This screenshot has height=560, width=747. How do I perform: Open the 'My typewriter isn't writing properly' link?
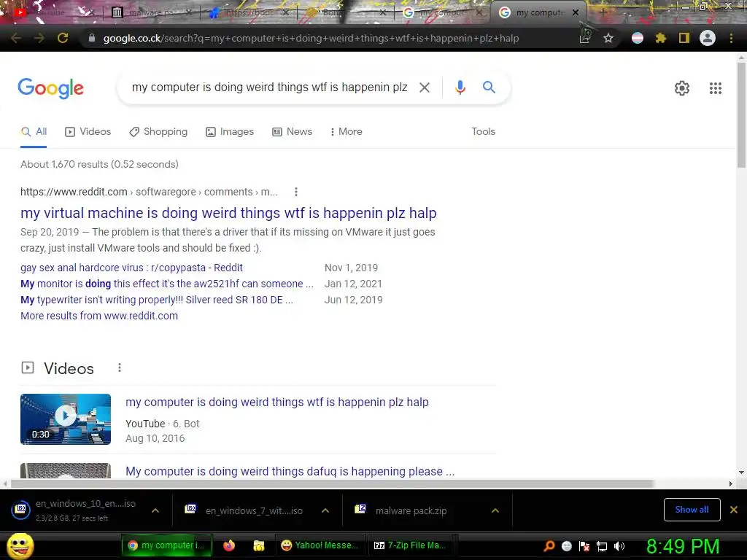[x=157, y=300]
